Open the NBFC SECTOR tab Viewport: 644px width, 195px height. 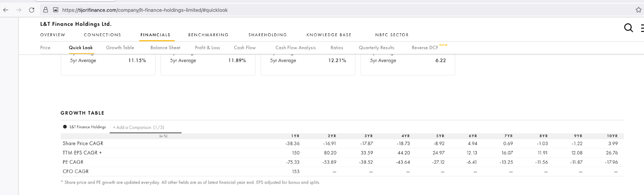392,35
